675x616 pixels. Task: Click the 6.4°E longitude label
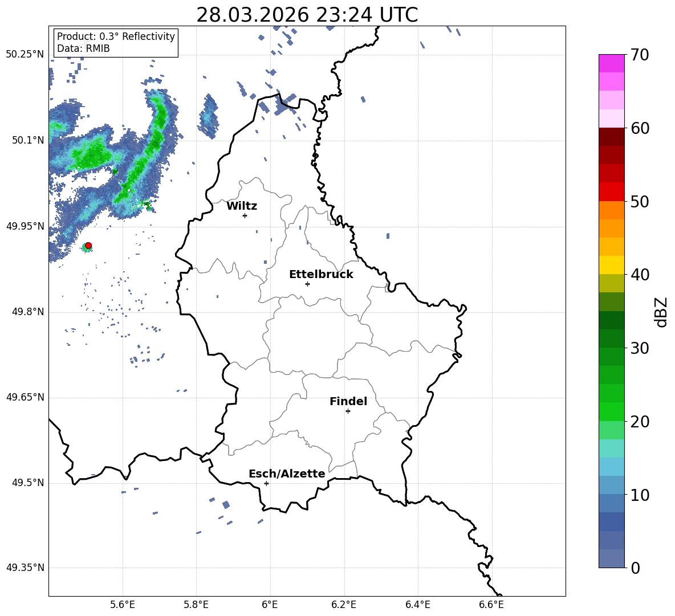coord(417,605)
